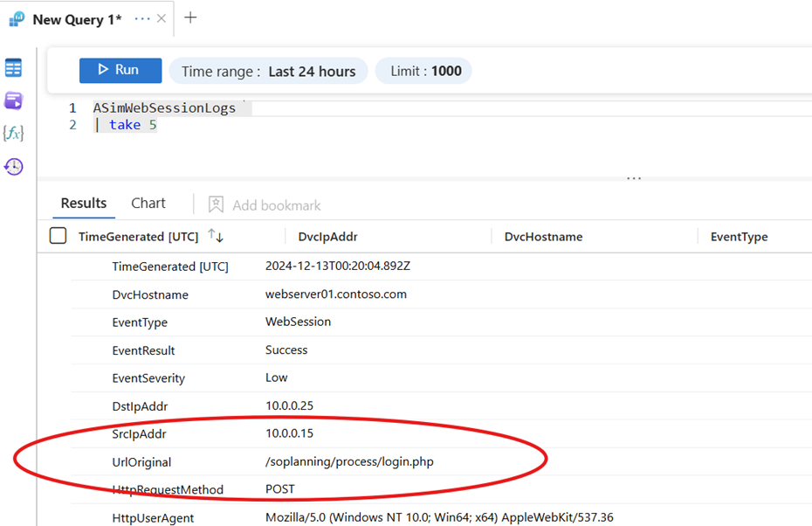This screenshot has width=812, height=526.
Task: Add a new query tab with plus
Action: point(190,17)
